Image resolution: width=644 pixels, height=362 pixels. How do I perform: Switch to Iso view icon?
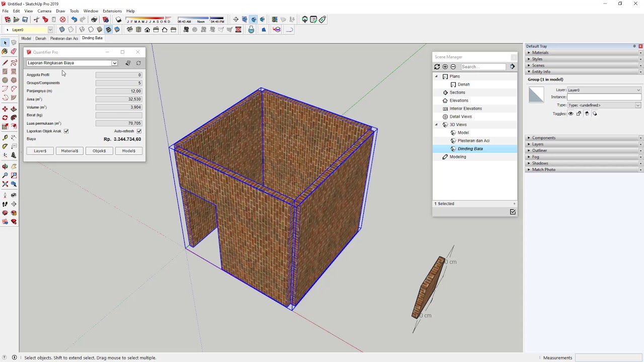130,30
